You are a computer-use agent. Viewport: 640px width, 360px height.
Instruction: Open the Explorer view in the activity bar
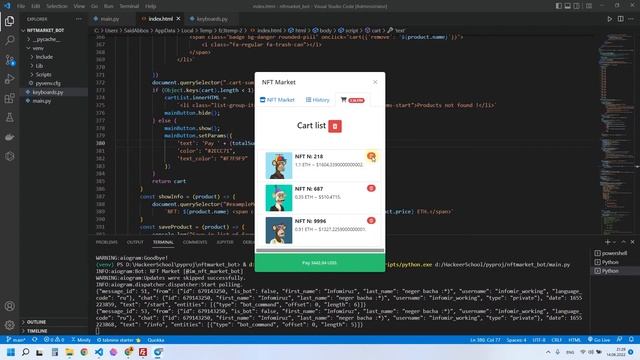coord(10,21)
